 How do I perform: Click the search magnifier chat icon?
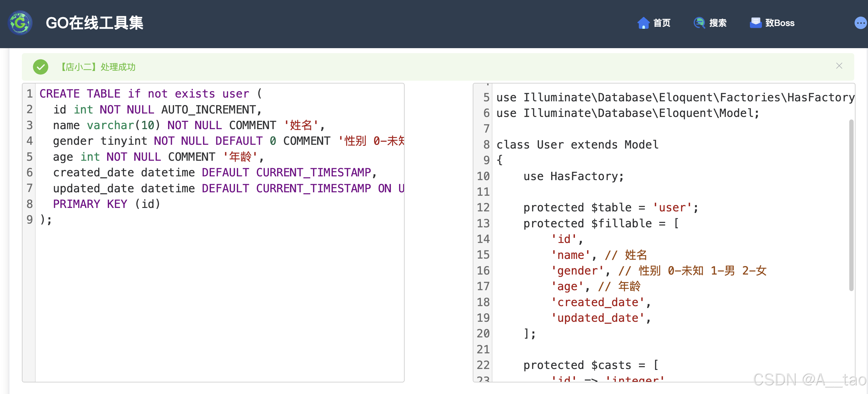699,23
